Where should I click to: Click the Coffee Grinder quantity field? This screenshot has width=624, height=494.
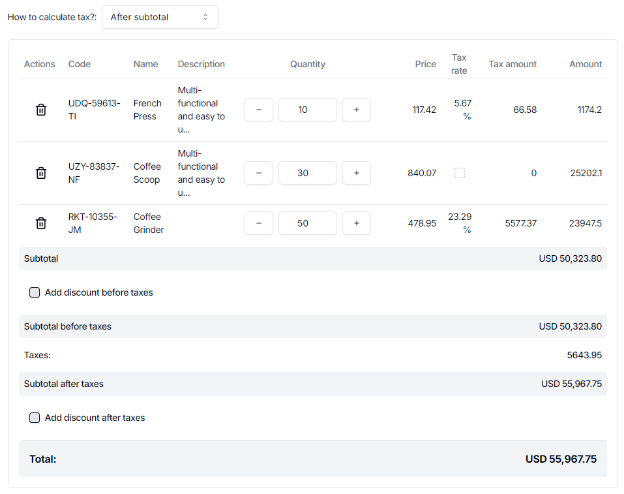tap(307, 224)
